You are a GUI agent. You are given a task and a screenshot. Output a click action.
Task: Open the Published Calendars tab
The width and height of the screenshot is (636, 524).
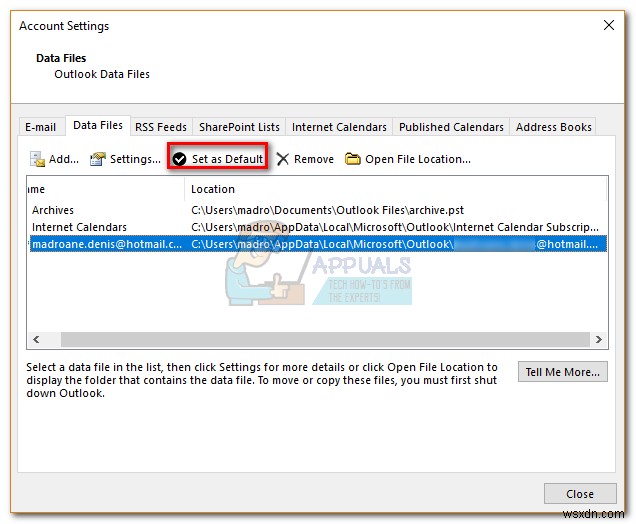point(451,127)
